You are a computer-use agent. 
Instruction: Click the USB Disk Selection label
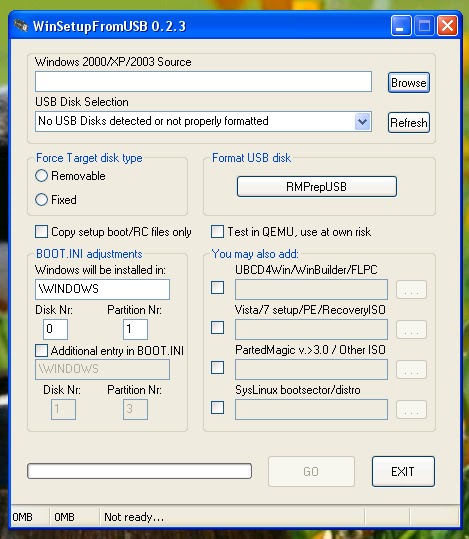pos(82,102)
